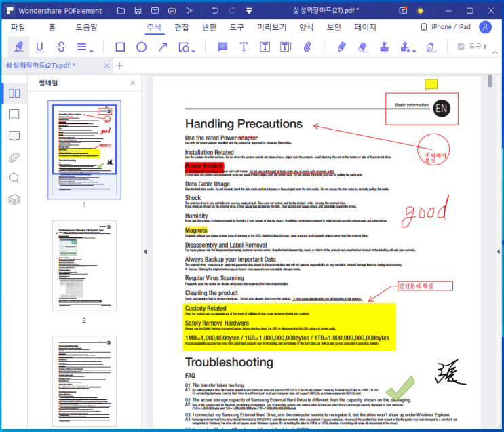
Task: Select page 1 thumbnail
Action: [85, 150]
